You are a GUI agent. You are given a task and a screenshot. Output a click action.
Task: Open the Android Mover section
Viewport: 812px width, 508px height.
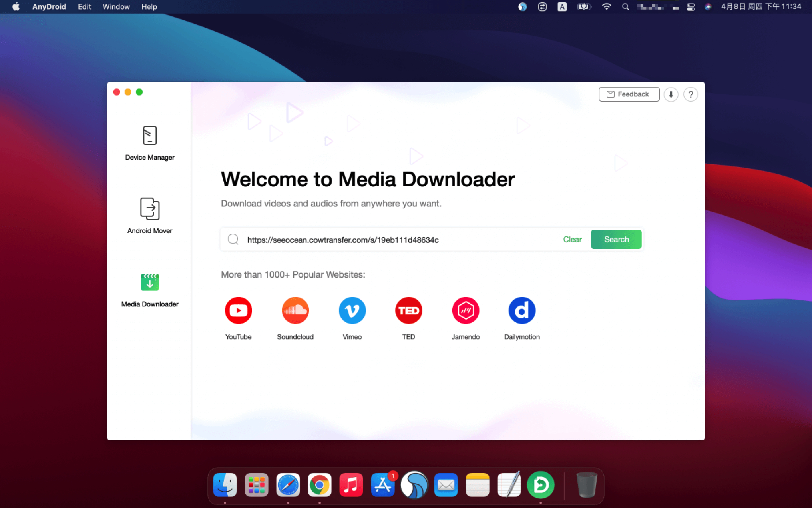click(149, 216)
